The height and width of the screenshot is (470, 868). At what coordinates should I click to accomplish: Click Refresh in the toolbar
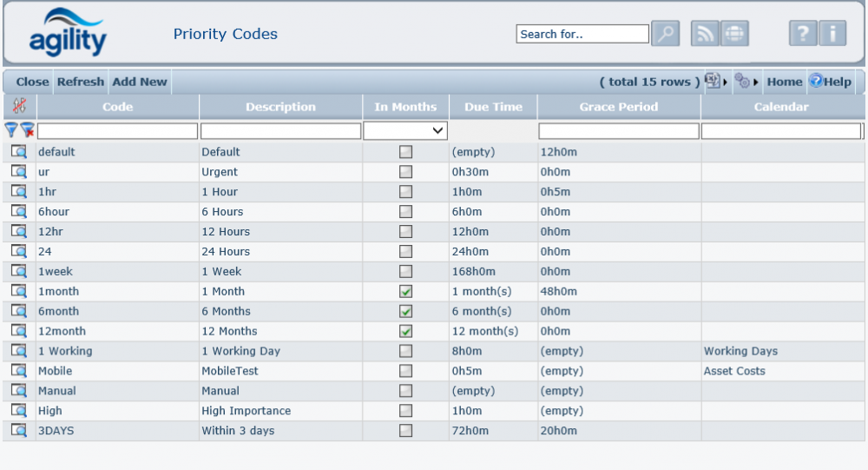(x=81, y=82)
